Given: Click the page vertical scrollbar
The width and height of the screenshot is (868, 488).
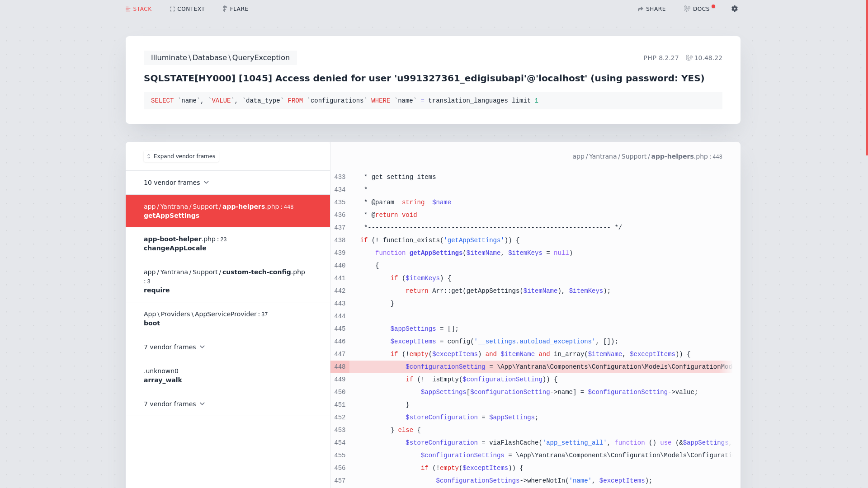Looking at the screenshot, I should pyautogui.click(x=867, y=78).
